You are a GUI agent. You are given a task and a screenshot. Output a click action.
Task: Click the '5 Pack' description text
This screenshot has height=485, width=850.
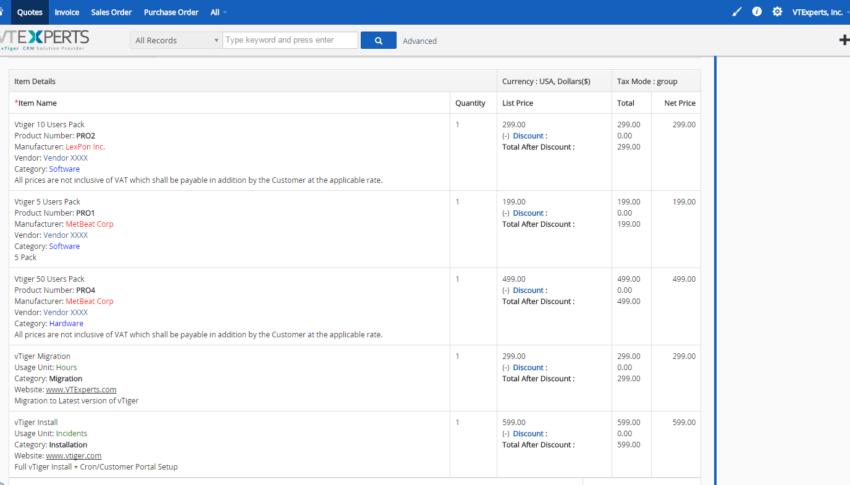[25, 257]
